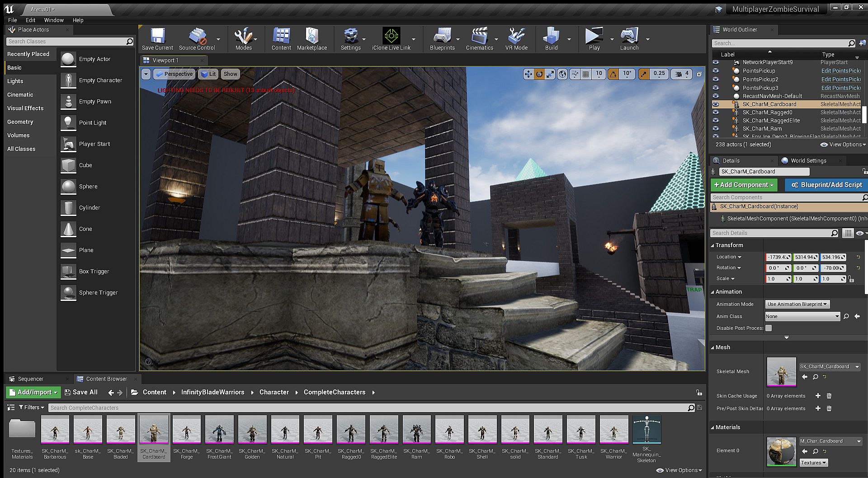Toggle visibility of SK_CharM_Ram actor
This screenshot has width=868, height=478.
716,129
